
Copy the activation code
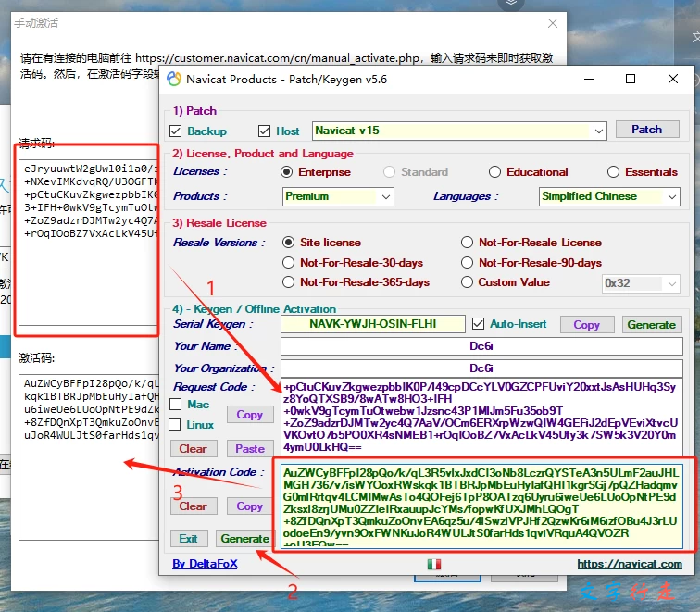[250, 506]
